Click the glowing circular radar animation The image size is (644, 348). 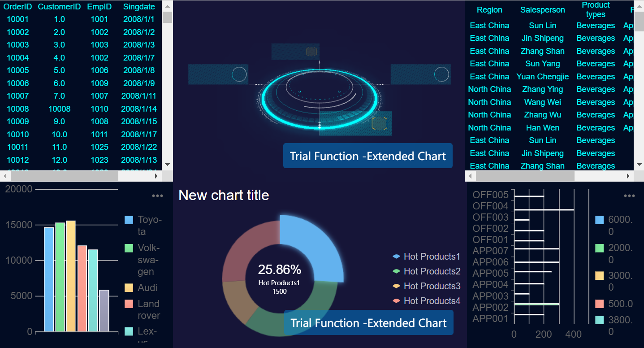pyautogui.click(x=319, y=96)
